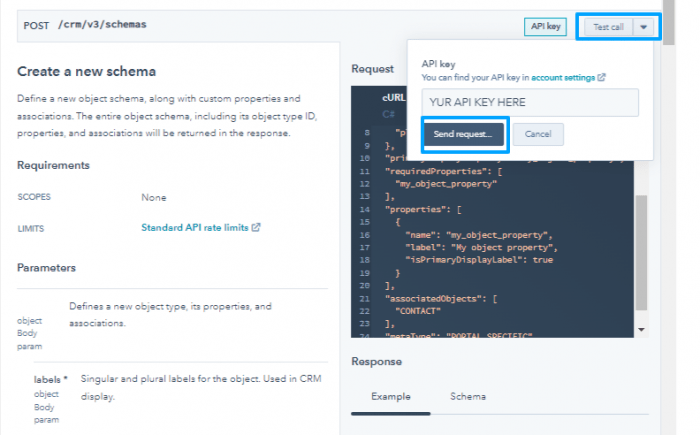
Task: Open Standard API rate limits link
Action: [x=195, y=227]
